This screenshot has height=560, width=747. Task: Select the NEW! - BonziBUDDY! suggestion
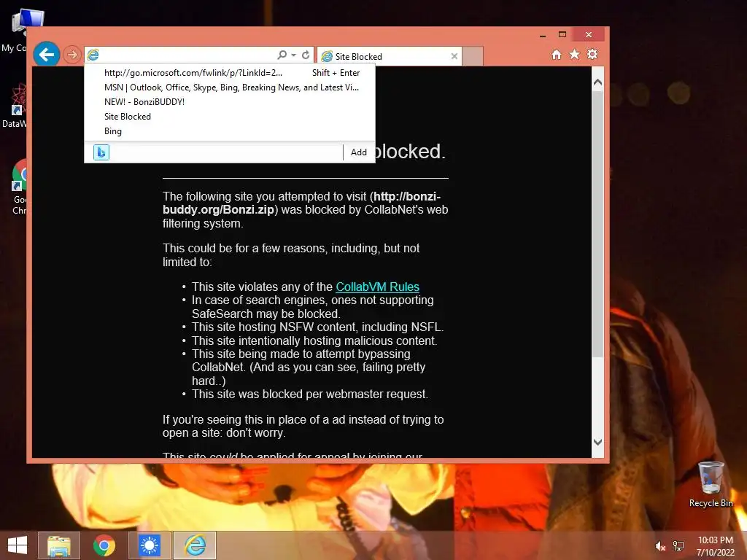230,102
